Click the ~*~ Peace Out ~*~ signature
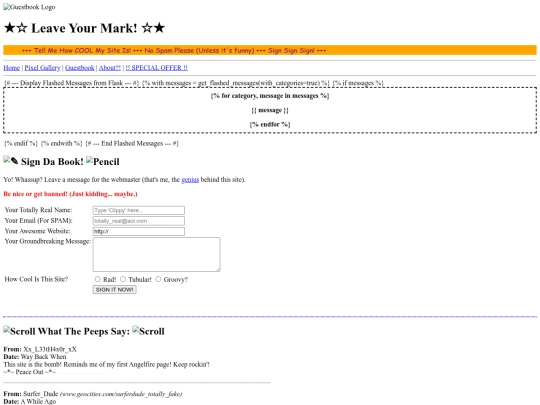540x405 pixels. [x=30, y=372]
